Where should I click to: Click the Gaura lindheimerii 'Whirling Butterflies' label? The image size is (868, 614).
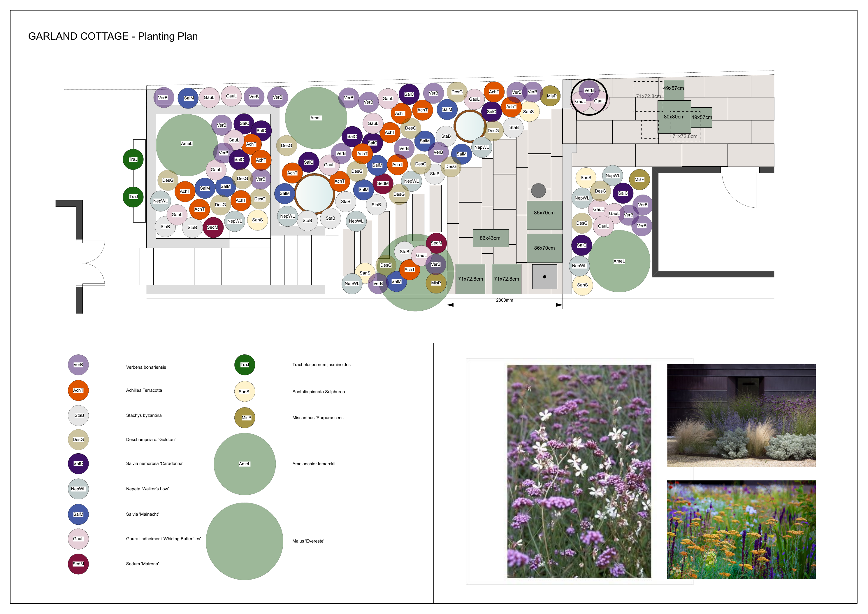[163, 538]
